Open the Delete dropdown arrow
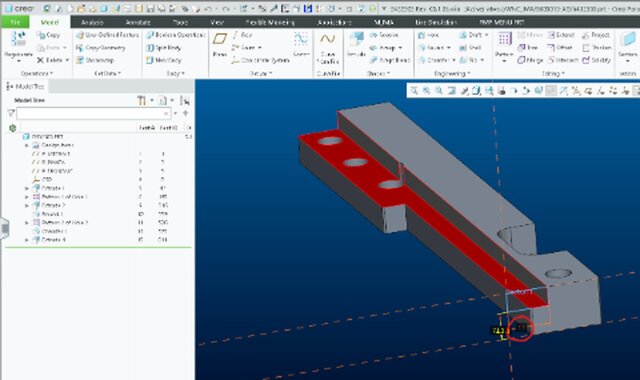Image resolution: width=640 pixels, height=380 pixels. [67, 60]
